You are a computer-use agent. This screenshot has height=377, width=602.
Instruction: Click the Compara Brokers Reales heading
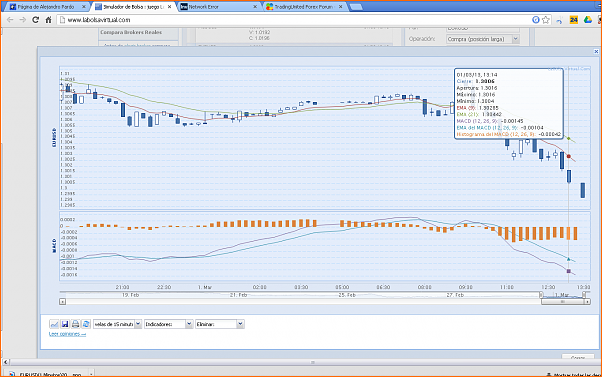[x=131, y=32]
